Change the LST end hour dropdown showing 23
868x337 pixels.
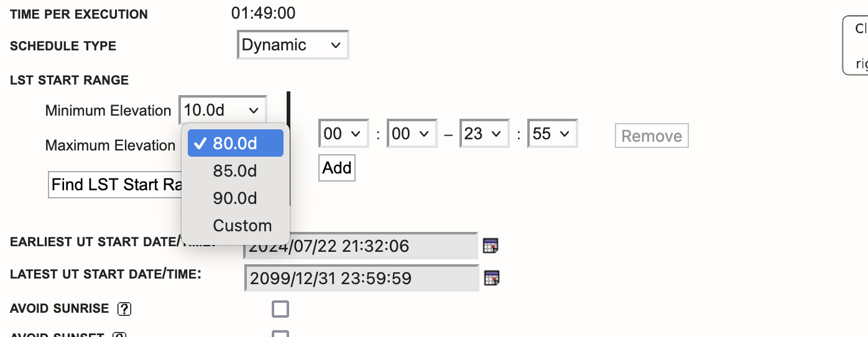tap(482, 134)
